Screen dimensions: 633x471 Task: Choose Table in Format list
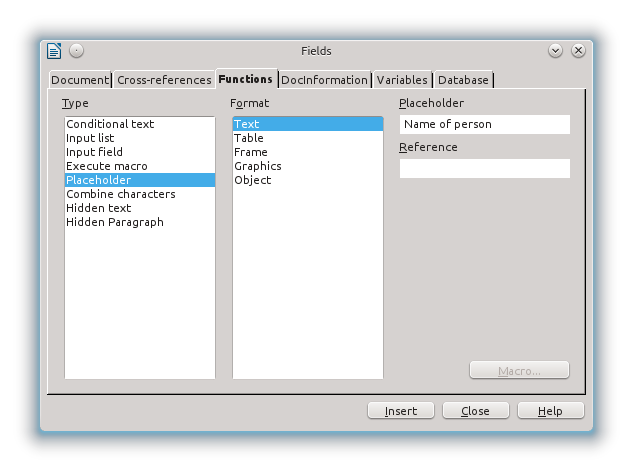point(249,138)
